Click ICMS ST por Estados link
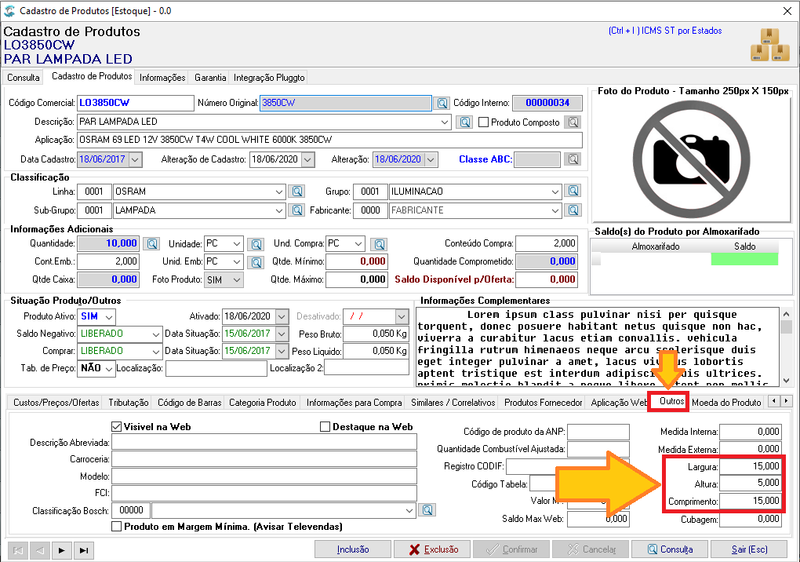The height and width of the screenshot is (562, 800). pos(665,31)
